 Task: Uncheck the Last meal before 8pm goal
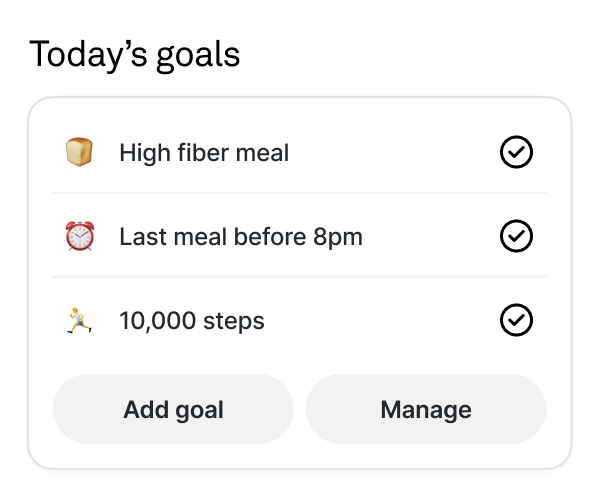tap(516, 236)
